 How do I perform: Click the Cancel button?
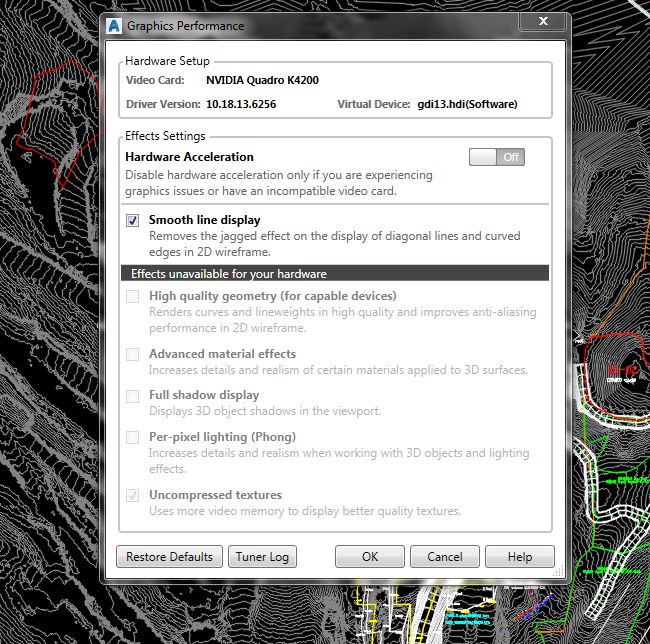click(445, 557)
